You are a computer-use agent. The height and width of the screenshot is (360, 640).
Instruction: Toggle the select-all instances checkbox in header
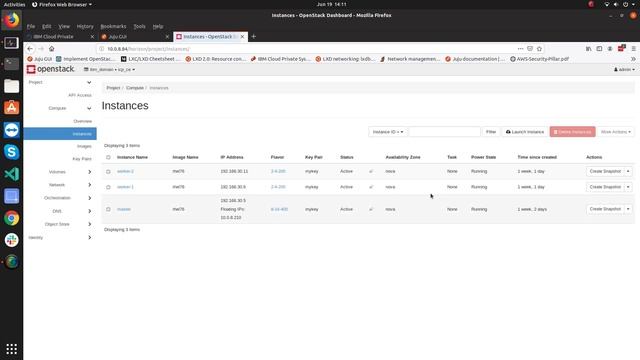point(108,157)
